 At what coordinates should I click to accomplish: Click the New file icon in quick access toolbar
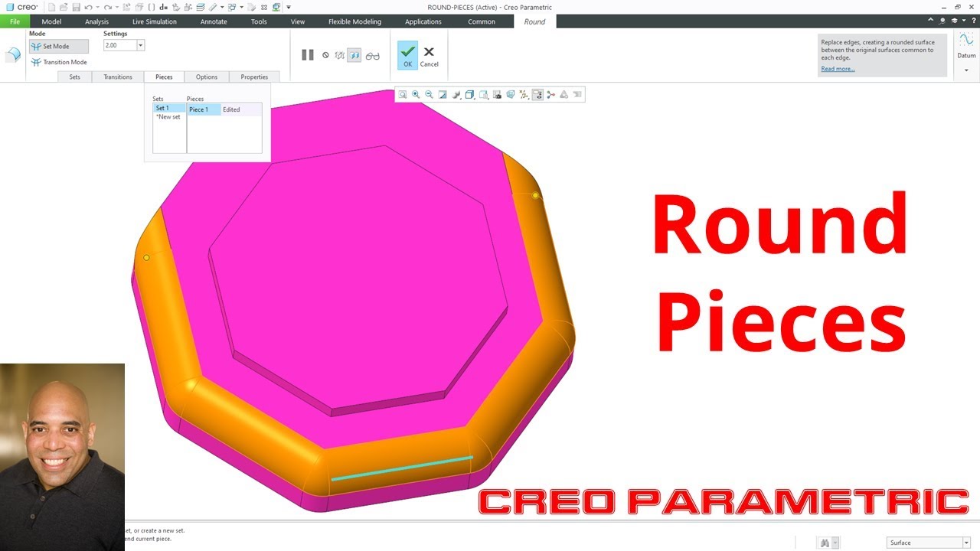(x=51, y=7)
